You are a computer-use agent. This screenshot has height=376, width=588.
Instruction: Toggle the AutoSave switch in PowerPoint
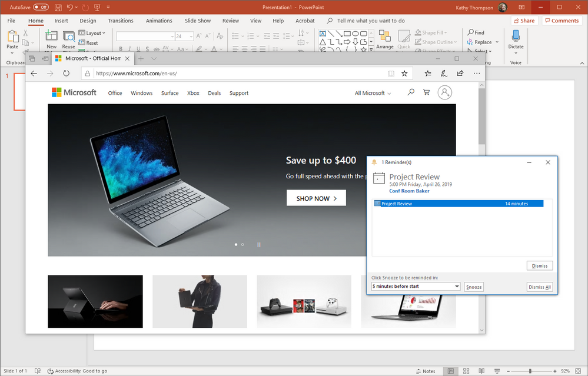[41, 7]
